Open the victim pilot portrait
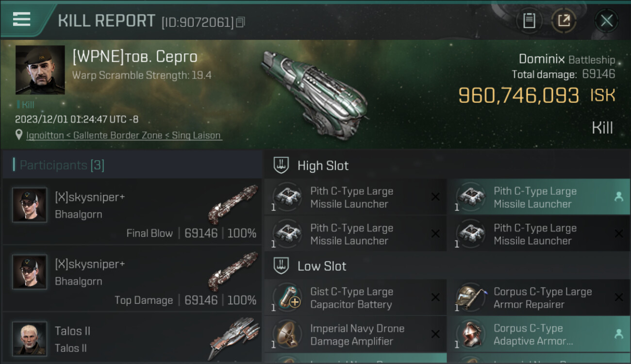Image resolution: width=631 pixels, height=364 pixels. click(40, 70)
